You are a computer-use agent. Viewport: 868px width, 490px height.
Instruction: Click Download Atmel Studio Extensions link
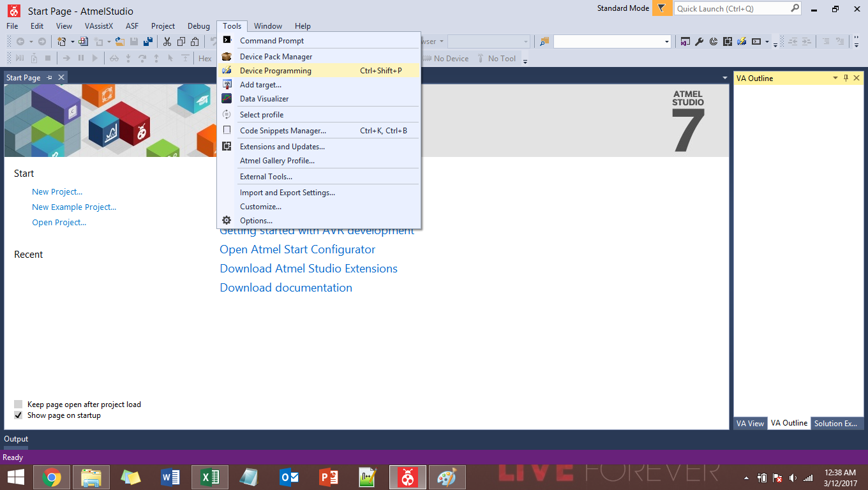pyautogui.click(x=309, y=269)
